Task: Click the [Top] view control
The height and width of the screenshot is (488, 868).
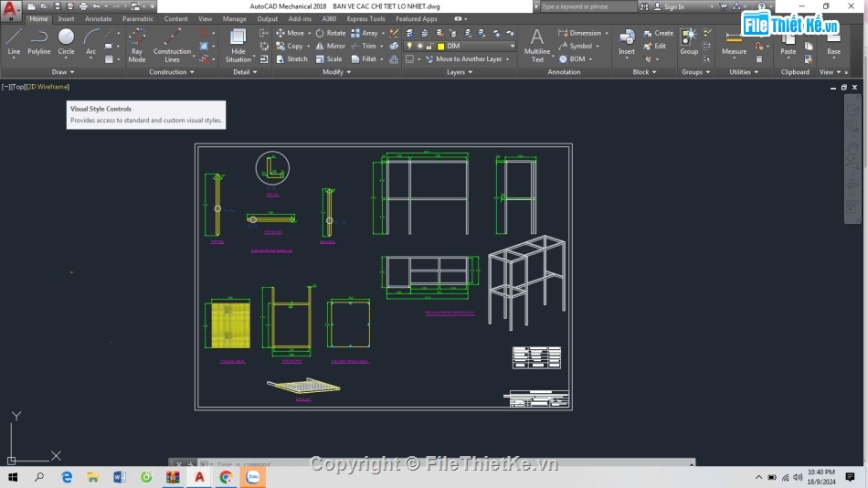Action: pyautogui.click(x=19, y=87)
